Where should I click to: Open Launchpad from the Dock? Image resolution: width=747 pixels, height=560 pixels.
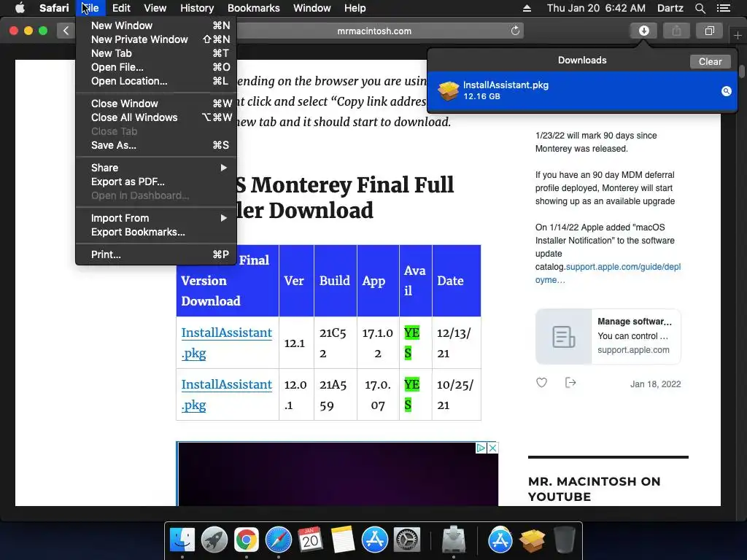(214, 540)
